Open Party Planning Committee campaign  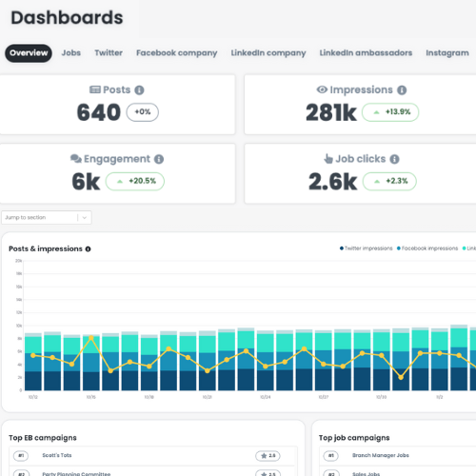[x=76, y=474]
